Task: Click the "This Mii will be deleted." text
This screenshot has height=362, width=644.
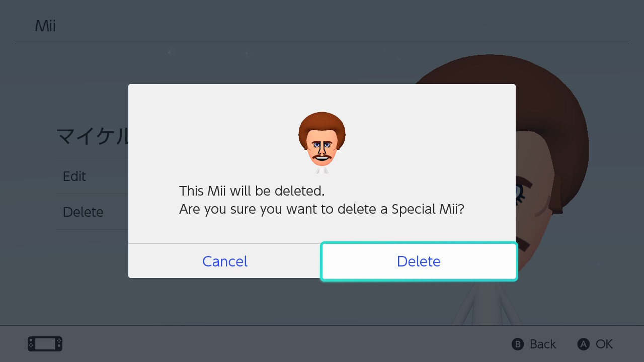Action: (252, 191)
